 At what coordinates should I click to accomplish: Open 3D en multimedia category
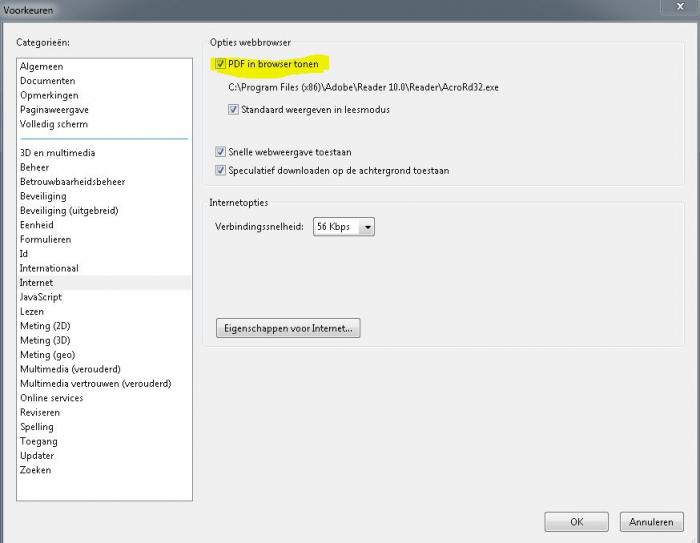pyautogui.click(x=58, y=153)
